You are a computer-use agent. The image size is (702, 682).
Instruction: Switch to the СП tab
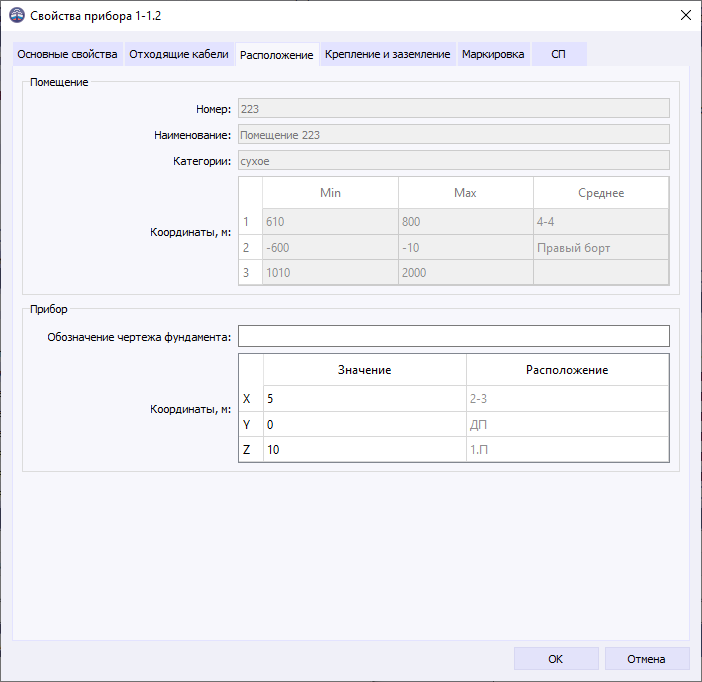559,54
